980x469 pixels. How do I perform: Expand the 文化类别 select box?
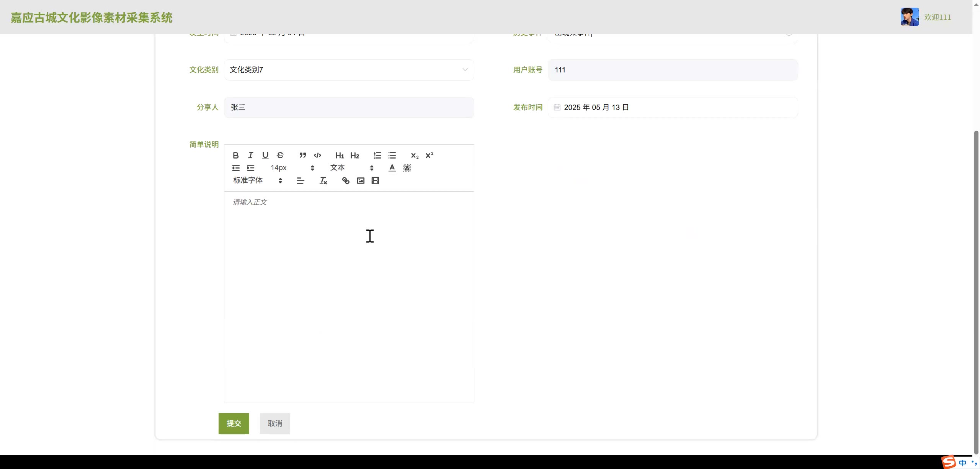click(349, 70)
